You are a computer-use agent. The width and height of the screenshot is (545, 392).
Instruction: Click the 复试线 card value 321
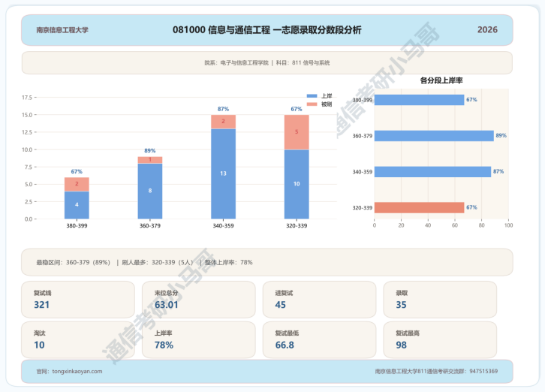point(41,305)
